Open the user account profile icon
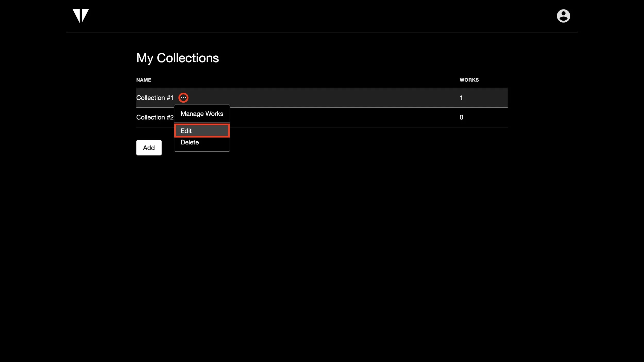The image size is (644, 362). pos(563,16)
